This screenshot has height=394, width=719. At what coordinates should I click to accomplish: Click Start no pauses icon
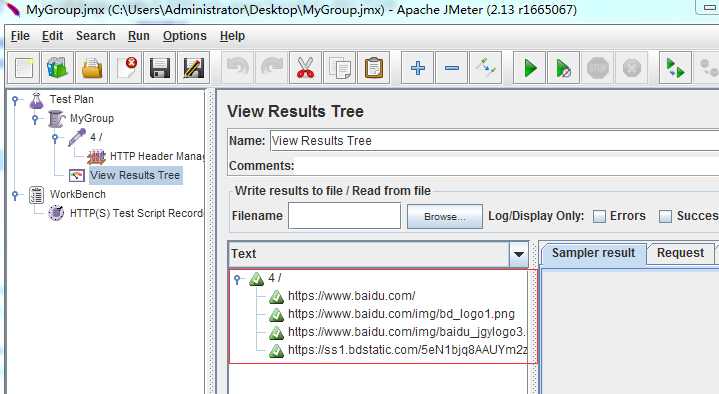[563, 68]
